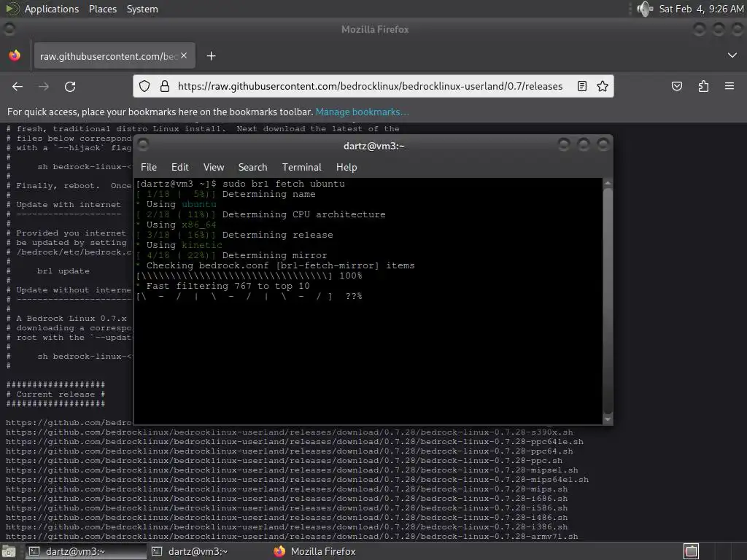747x560 pixels.
Task: Click the bedrock-linux-0.7.28-i386.sh URL line
Action: (x=287, y=527)
